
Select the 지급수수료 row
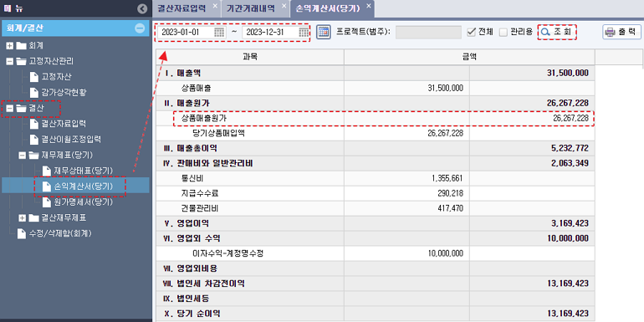376,193
